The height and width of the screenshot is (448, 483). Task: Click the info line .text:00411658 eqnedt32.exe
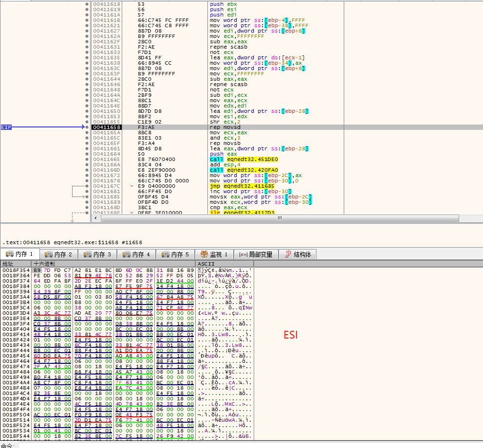pos(73,242)
